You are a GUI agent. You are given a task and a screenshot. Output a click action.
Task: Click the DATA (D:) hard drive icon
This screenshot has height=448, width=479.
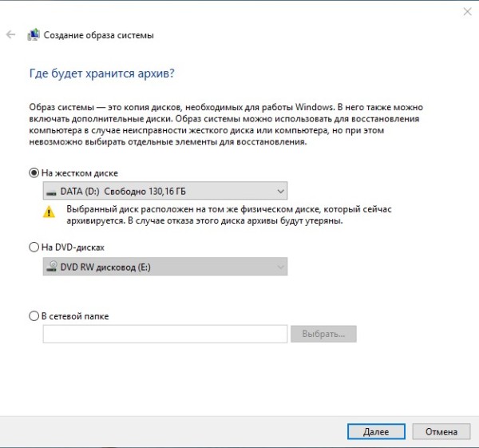click(x=52, y=192)
